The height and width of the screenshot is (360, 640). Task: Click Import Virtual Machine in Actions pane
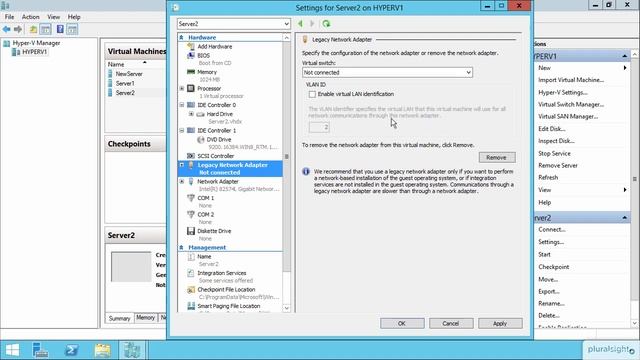click(x=571, y=80)
